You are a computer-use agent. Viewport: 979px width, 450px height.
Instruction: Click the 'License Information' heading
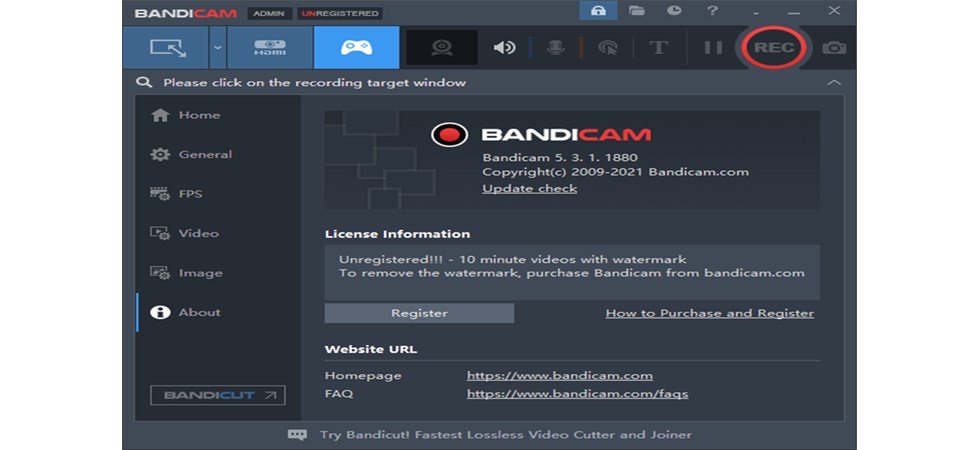pyautogui.click(x=397, y=234)
